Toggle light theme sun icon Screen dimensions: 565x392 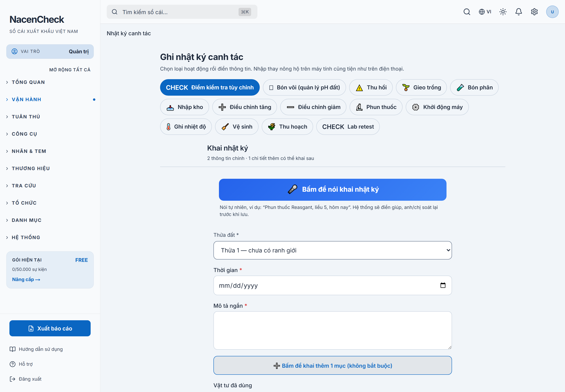coord(503,12)
